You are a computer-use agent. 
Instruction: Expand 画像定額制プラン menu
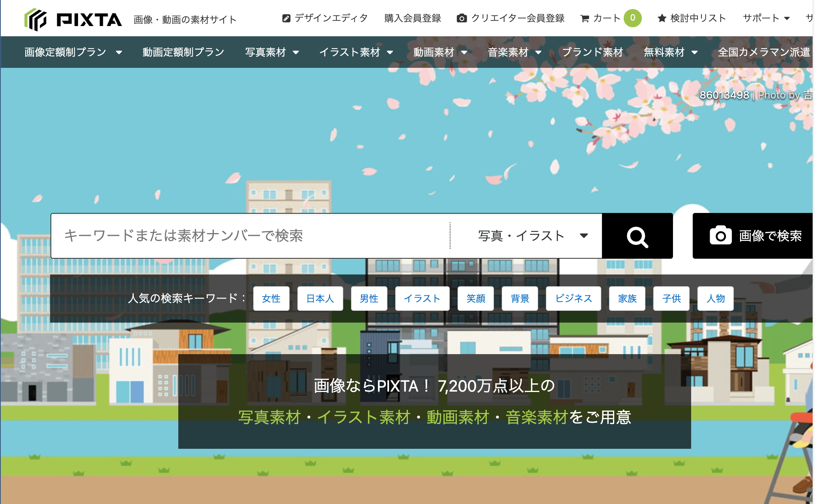point(73,52)
